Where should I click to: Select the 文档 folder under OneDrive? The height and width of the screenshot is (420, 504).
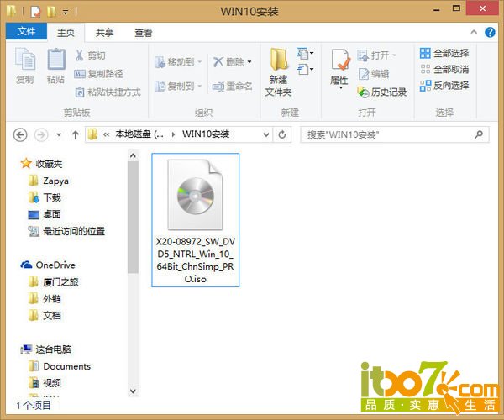coord(45,316)
